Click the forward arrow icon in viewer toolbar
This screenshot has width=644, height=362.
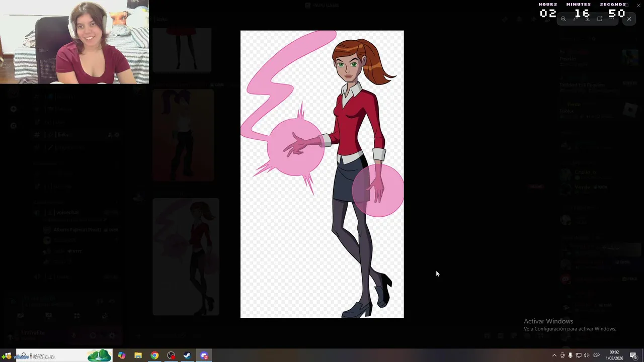(x=576, y=19)
